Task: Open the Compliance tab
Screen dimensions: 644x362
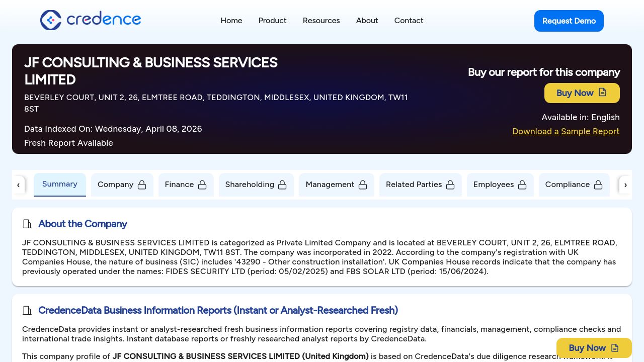Action: click(574, 185)
